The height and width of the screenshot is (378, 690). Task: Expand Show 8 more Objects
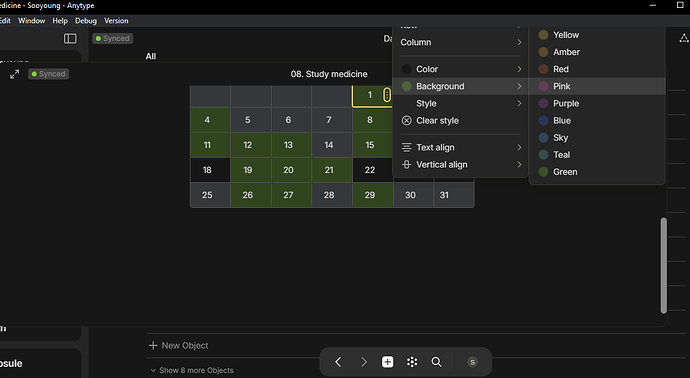(192, 370)
